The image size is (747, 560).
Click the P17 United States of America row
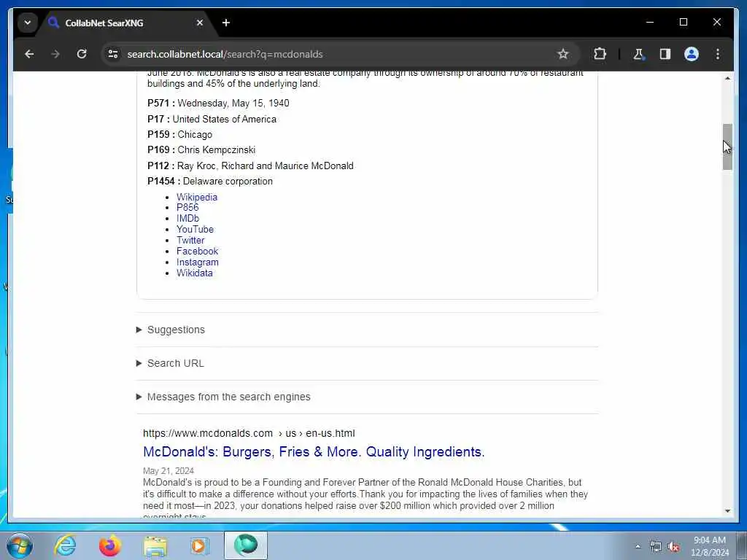tap(212, 119)
